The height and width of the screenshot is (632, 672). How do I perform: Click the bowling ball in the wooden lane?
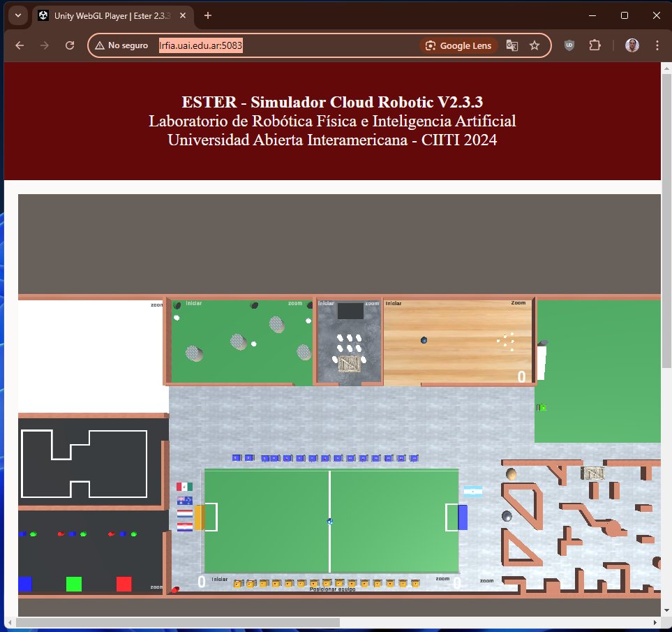click(424, 340)
